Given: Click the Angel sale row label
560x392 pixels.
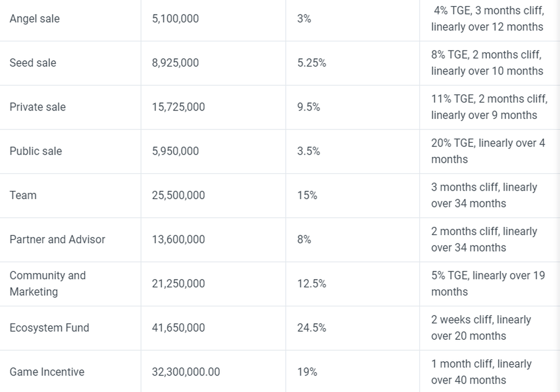Looking at the screenshot, I should coord(35,19).
